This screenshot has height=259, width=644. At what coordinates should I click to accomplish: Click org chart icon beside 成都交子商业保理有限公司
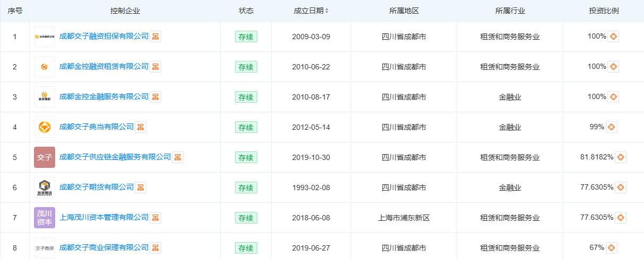155,248
